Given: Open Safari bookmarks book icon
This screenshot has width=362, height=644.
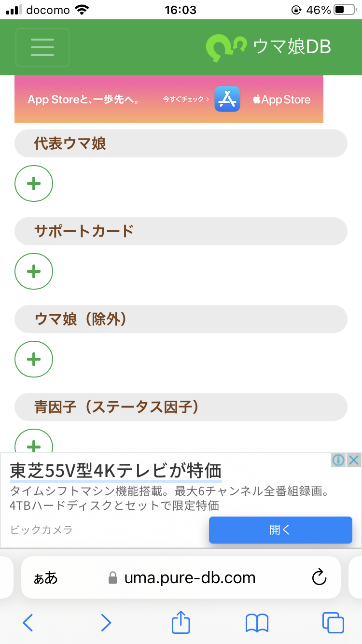Looking at the screenshot, I should pos(257,623).
